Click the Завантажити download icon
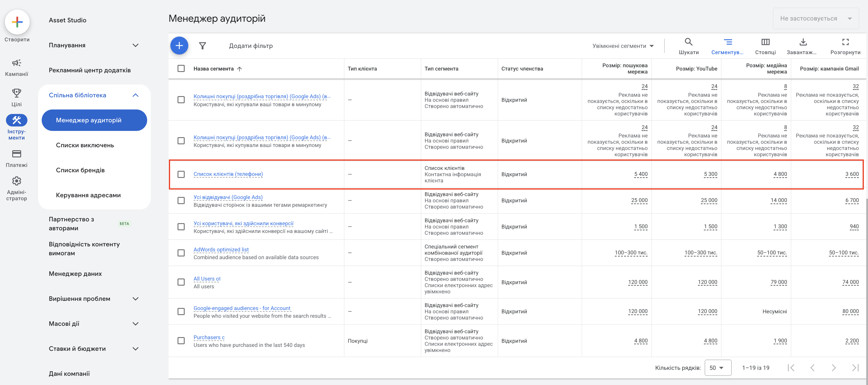The image size is (868, 385). pyautogui.click(x=803, y=42)
